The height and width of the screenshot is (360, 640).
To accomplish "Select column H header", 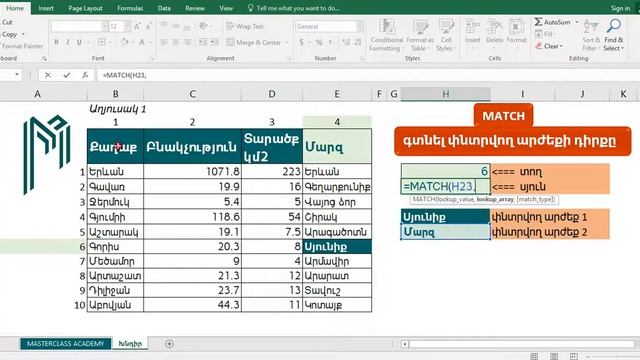I will coord(445,94).
